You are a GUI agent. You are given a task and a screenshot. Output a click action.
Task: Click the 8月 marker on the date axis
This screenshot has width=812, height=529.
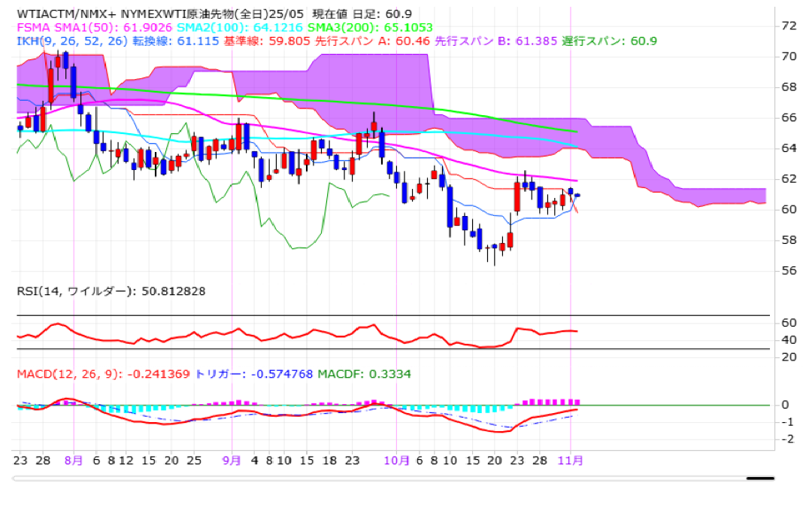[74, 460]
